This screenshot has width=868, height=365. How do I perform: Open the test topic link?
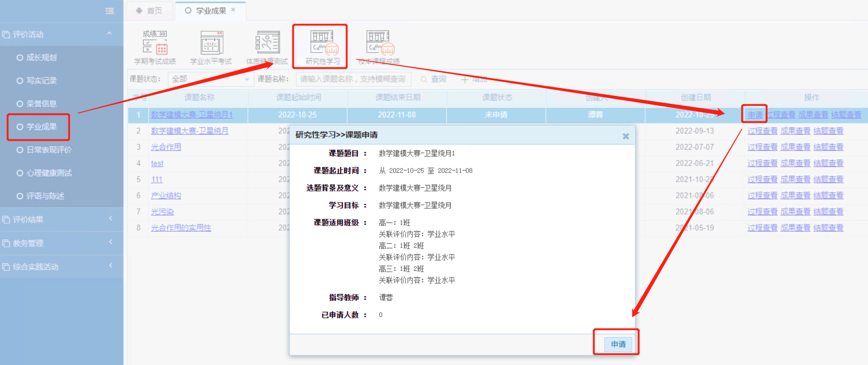(x=157, y=163)
